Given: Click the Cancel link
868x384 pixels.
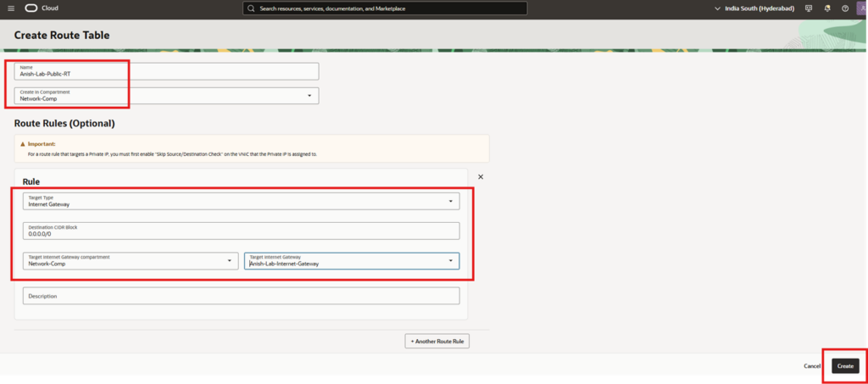Looking at the screenshot, I should (x=812, y=365).
